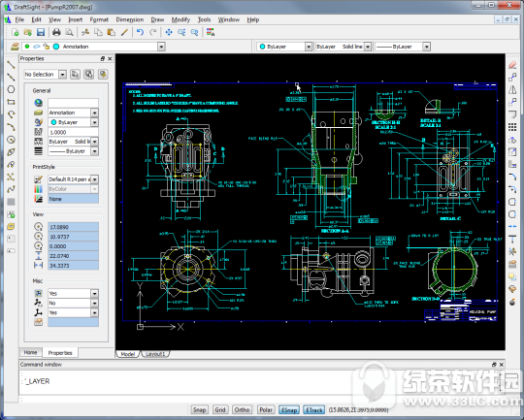Select the Circle draw tool

(x=11, y=89)
